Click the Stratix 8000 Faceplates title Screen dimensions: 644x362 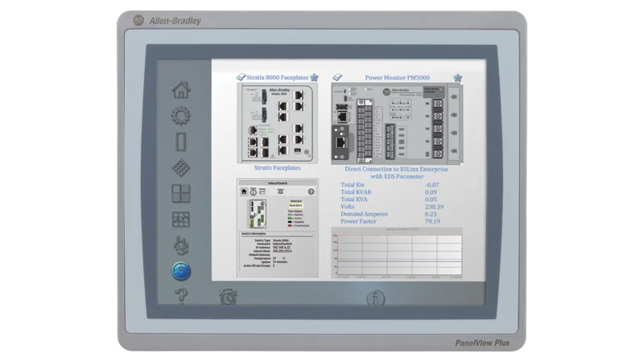coord(277,77)
